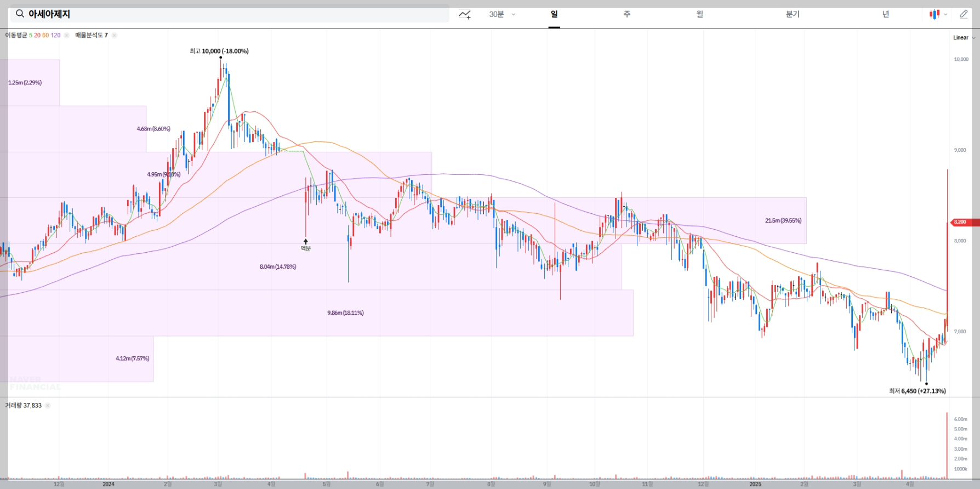Viewport: 980px width, 489px height.
Task: Remove the 이동평균 indicator with its X
Action: coord(66,35)
